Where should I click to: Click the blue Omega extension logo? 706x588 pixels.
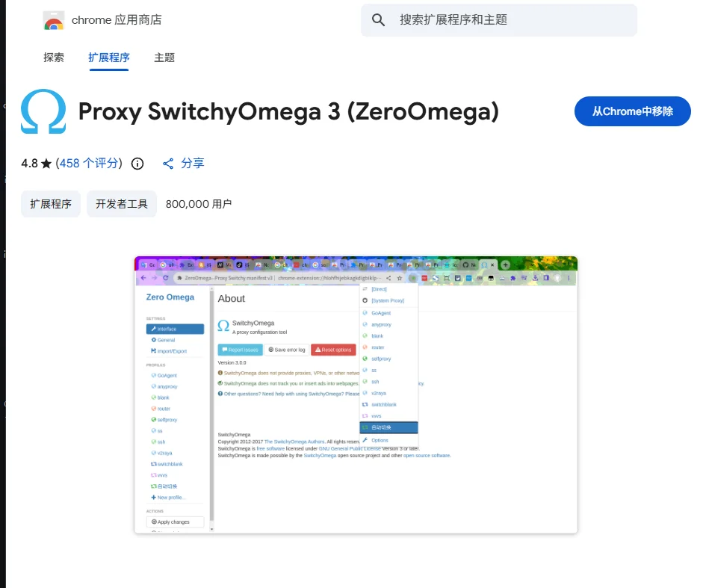(x=43, y=111)
